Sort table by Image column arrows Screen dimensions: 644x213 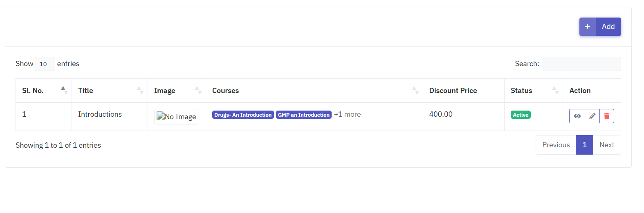tap(198, 90)
